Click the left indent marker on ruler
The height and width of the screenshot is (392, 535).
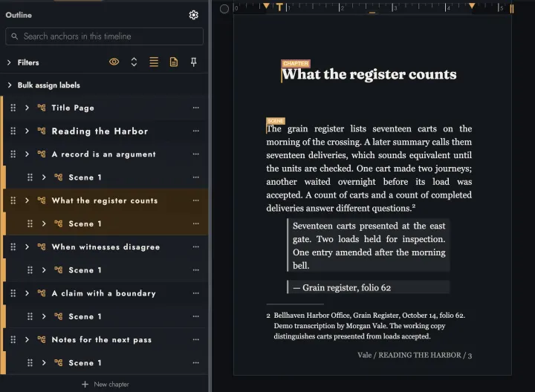(x=267, y=6)
